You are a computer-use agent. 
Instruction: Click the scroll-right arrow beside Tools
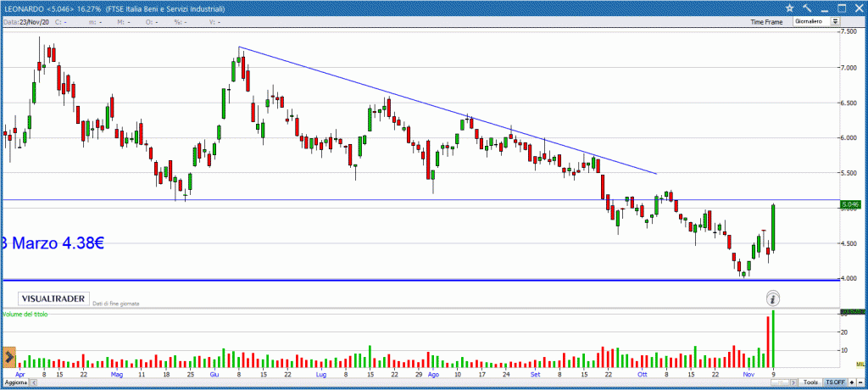(x=793, y=383)
